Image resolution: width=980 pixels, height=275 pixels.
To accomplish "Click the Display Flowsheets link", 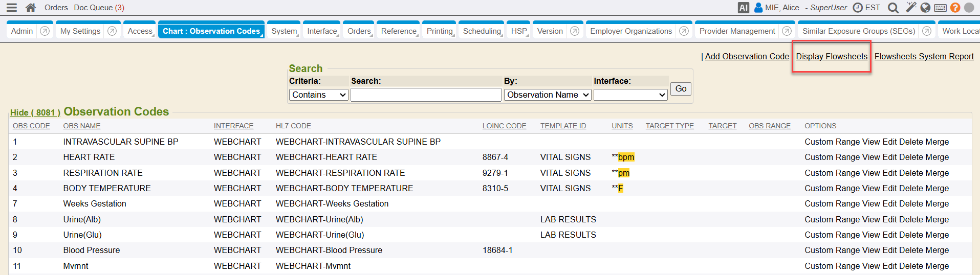I will [x=832, y=57].
